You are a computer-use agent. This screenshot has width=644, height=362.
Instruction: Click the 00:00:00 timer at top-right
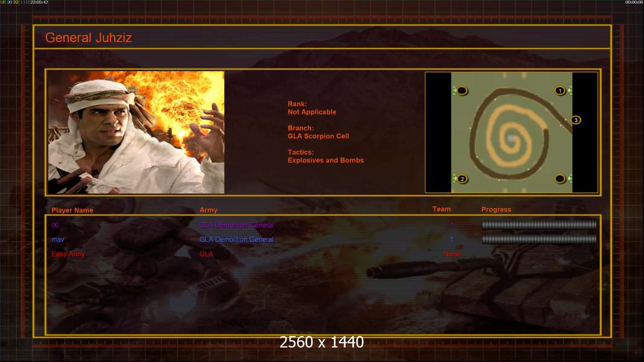click(x=634, y=2)
